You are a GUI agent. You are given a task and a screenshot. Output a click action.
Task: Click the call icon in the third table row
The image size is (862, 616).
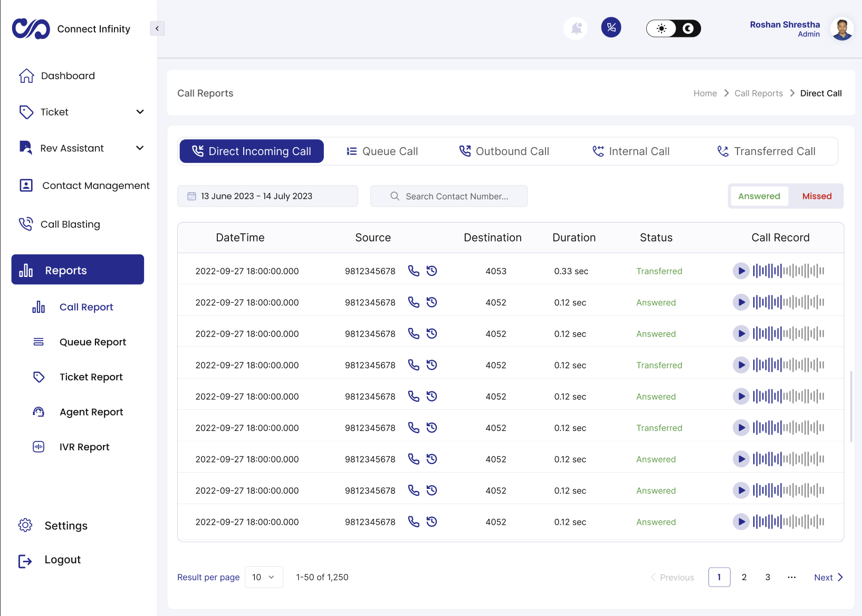tap(414, 334)
